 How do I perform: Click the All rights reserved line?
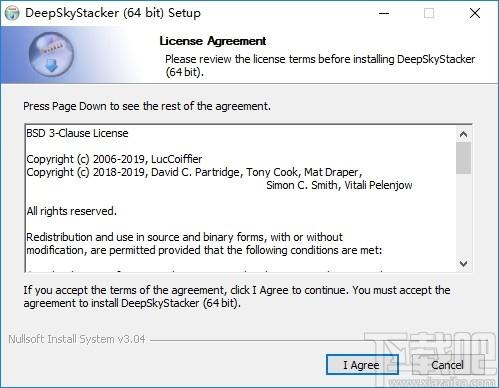(71, 211)
